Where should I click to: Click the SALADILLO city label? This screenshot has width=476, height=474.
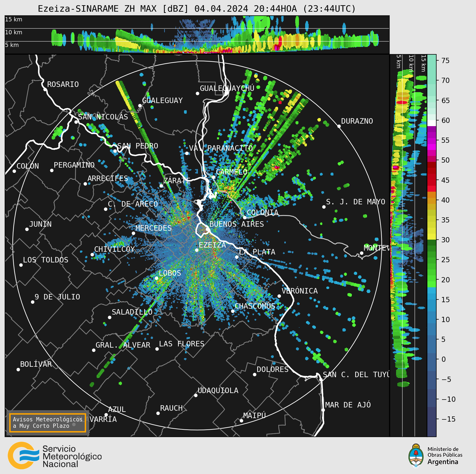click(132, 312)
